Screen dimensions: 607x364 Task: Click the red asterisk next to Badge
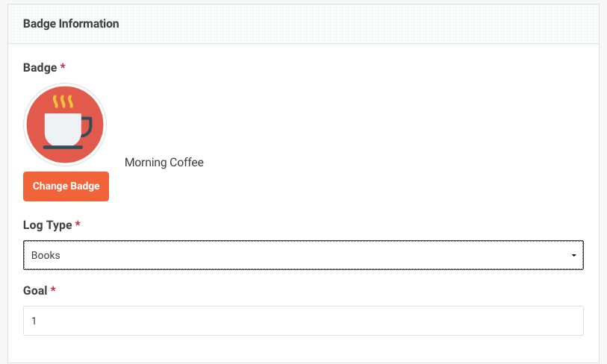(x=63, y=67)
